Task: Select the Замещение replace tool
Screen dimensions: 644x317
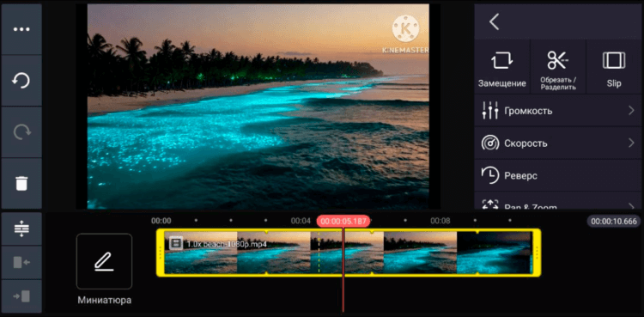Action: [x=502, y=67]
